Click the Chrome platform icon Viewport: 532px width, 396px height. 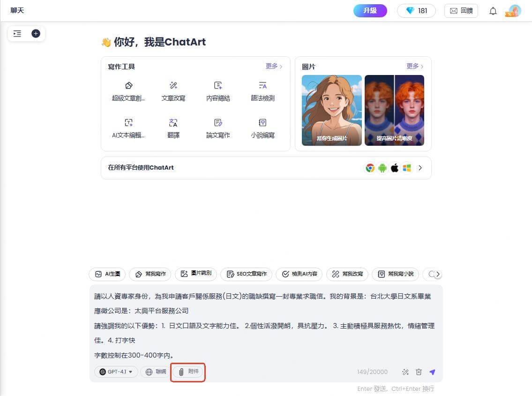tap(370, 168)
